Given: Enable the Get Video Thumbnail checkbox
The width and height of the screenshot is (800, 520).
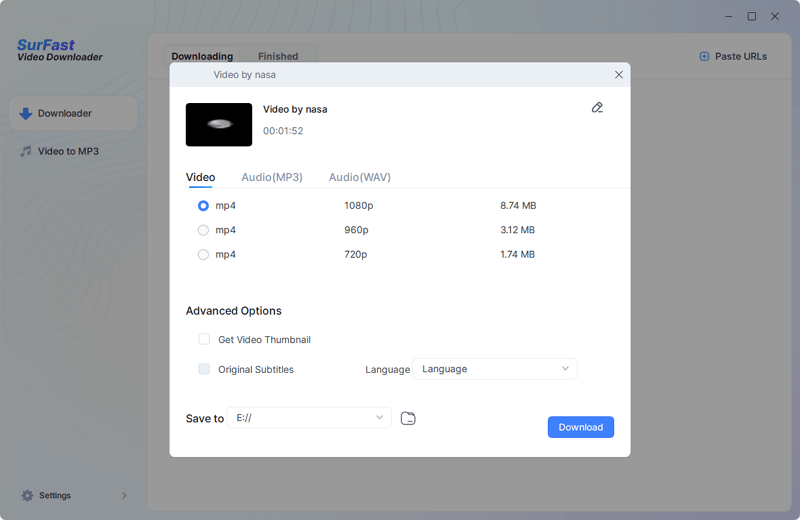Looking at the screenshot, I should point(204,339).
